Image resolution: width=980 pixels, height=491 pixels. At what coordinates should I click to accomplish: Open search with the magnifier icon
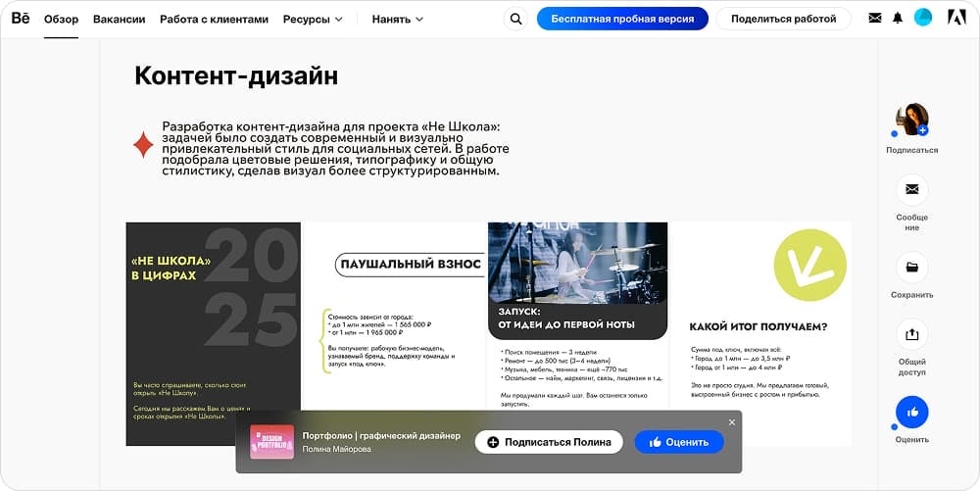coord(515,19)
